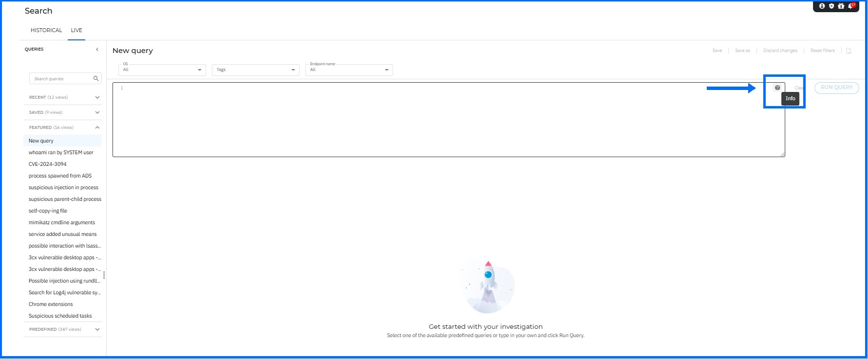Screen dimensions: 868x359
Task: Click the Save as button
Action: 742,51
